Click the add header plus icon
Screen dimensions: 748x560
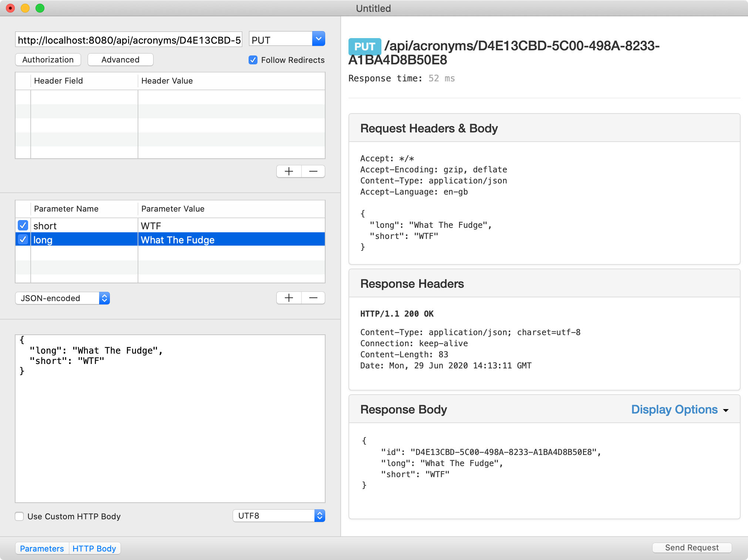tap(289, 171)
